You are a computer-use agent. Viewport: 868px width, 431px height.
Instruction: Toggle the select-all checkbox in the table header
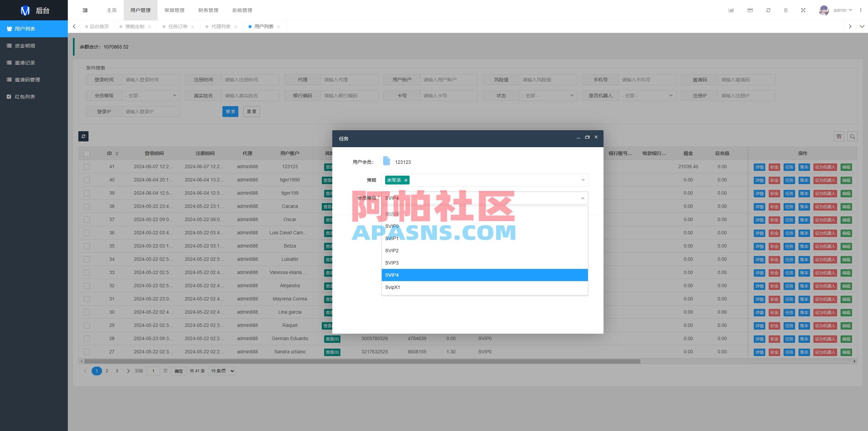[x=87, y=153]
